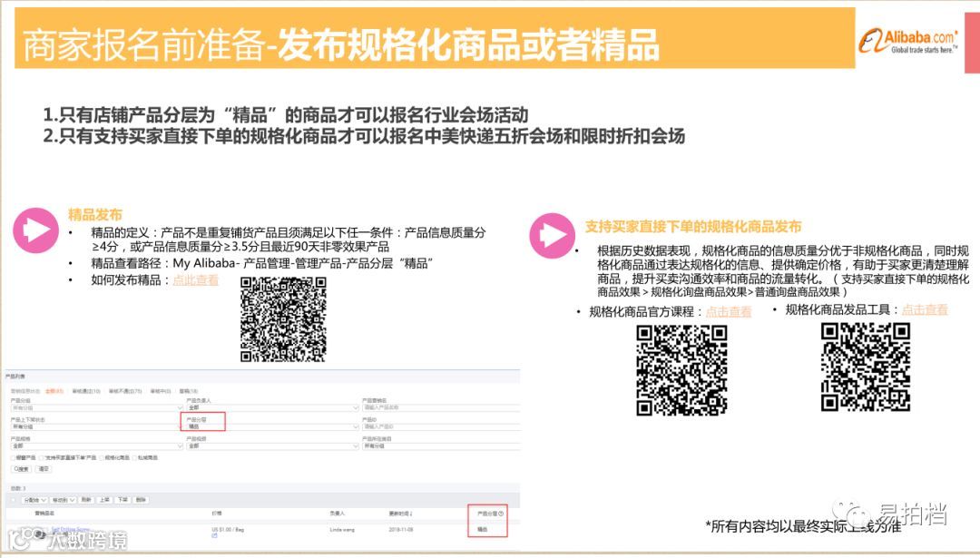
Task: Click the Alibaba.com logo
Action: pyautogui.click(x=908, y=41)
